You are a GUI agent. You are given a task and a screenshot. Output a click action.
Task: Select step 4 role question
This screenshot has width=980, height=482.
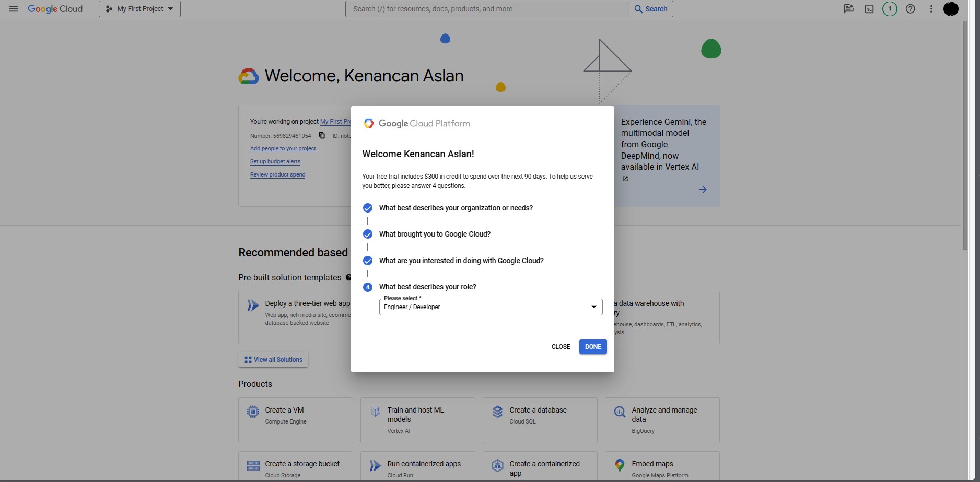tap(427, 287)
